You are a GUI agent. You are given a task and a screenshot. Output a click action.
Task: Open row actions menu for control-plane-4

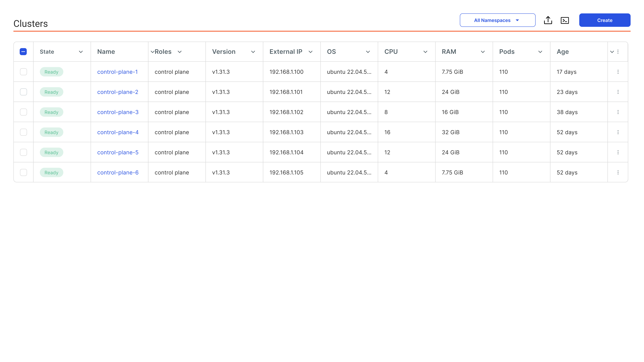click(x=618, y=132)
